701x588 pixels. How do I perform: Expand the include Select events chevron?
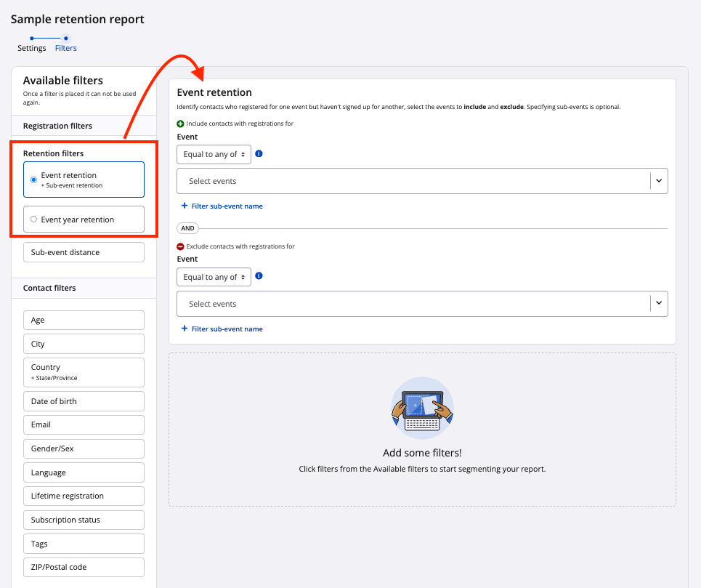tap(659, 181)
